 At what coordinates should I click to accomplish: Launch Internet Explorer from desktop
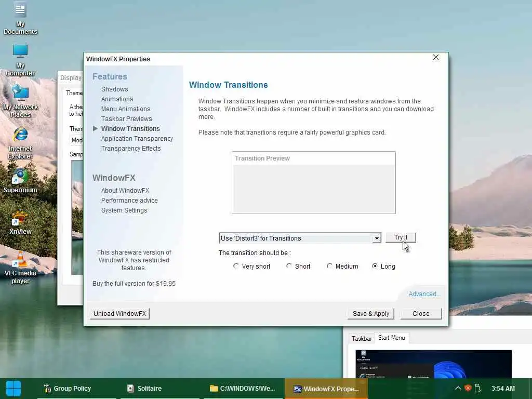(x=20, y=143)
